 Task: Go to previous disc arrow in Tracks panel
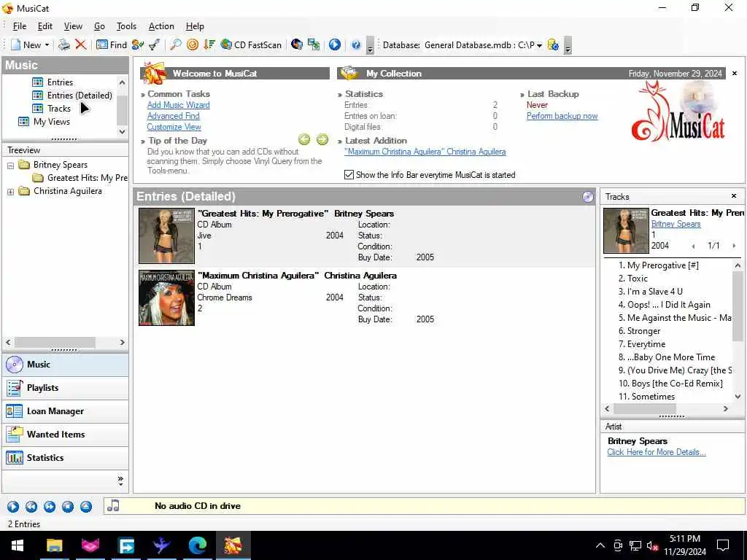pyautogui.click(x=693, y=246)
